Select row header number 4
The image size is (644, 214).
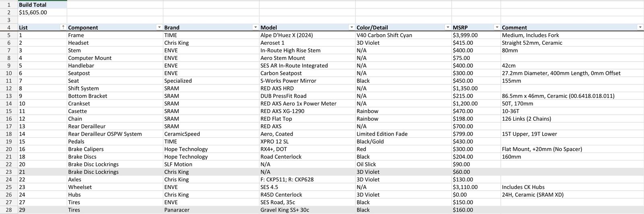click(8, 28)
